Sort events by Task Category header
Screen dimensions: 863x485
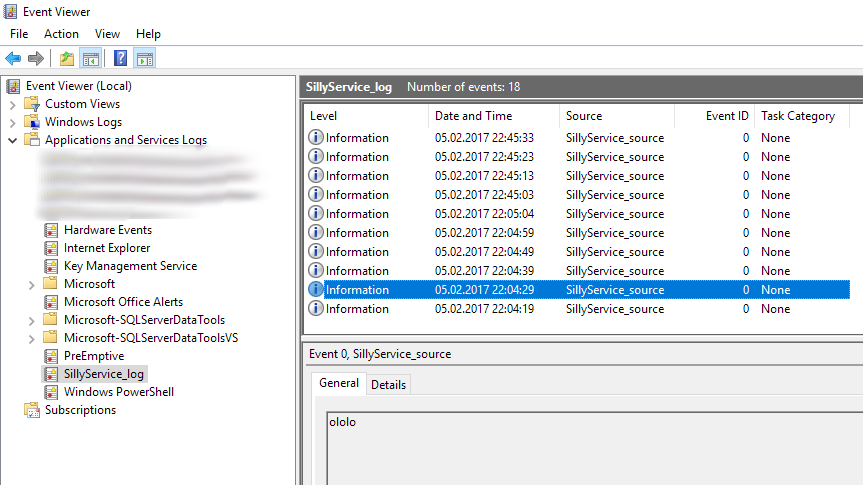[x=802, y=116]
